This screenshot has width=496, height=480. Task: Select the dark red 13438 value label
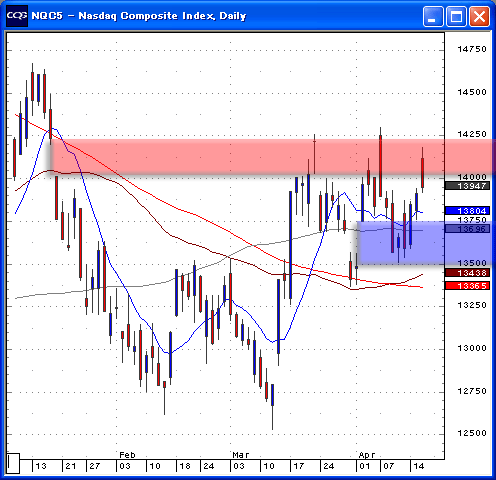[468, 273]
